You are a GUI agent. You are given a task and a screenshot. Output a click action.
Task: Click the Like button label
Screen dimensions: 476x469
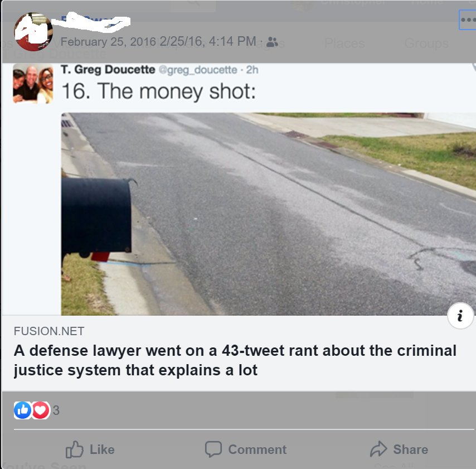click(102, 449)
